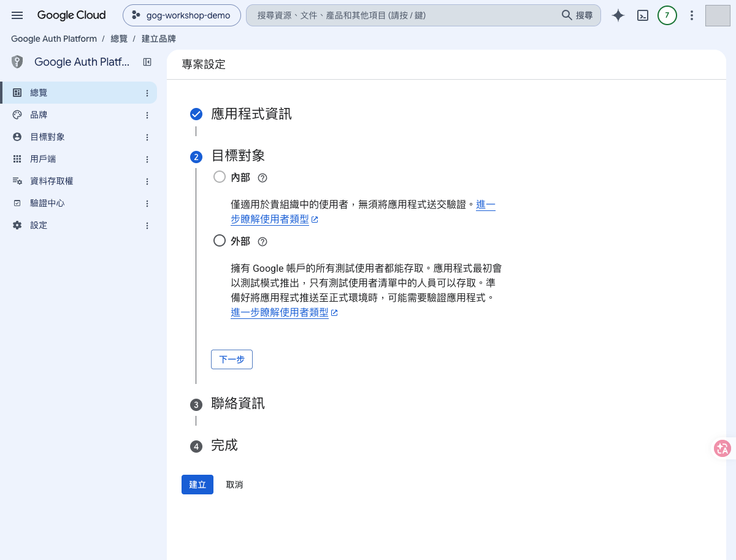
Task: Open the gog-workshop-demo project picker
Action: tap(181, 15)
